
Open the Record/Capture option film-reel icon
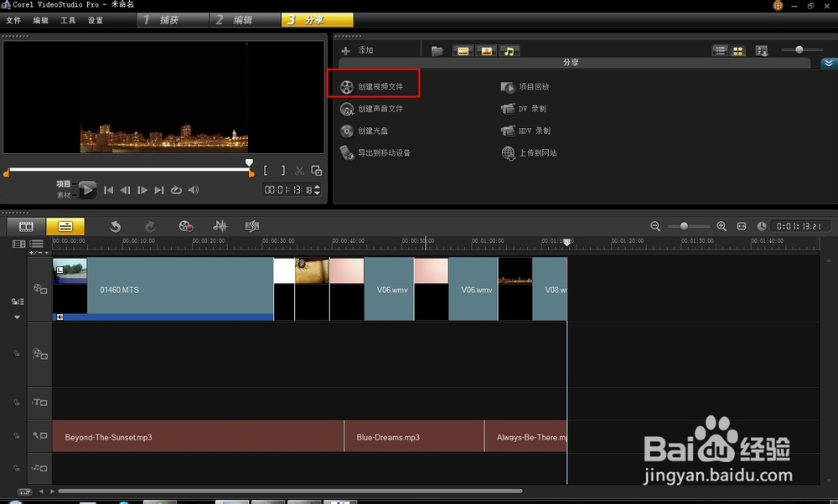click(185, 226)
